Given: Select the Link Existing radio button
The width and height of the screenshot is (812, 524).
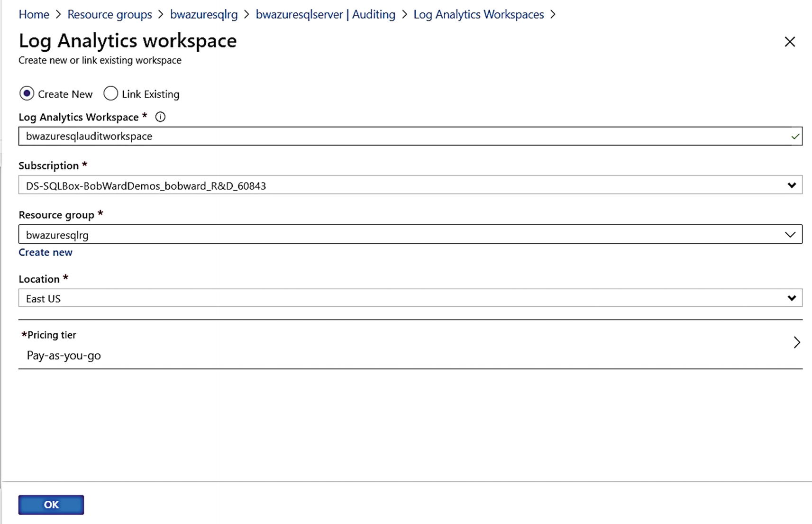Looking at the screenshot, I should pyautogui.click(x=110, y=93).
